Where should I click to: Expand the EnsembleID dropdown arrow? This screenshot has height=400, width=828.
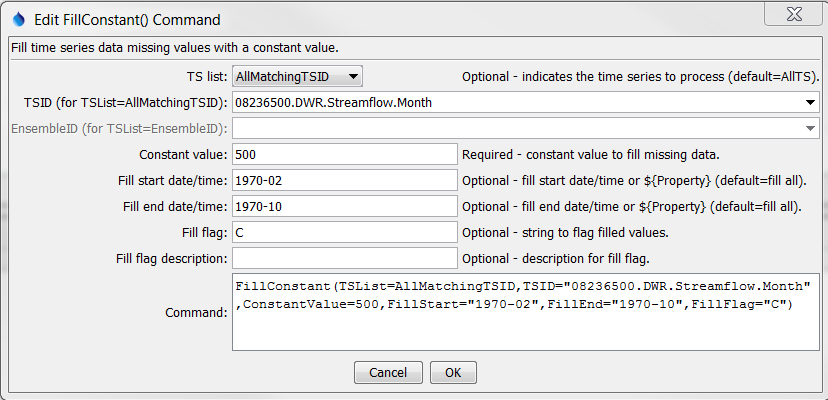pyautogui.click(x=808, y=128)
